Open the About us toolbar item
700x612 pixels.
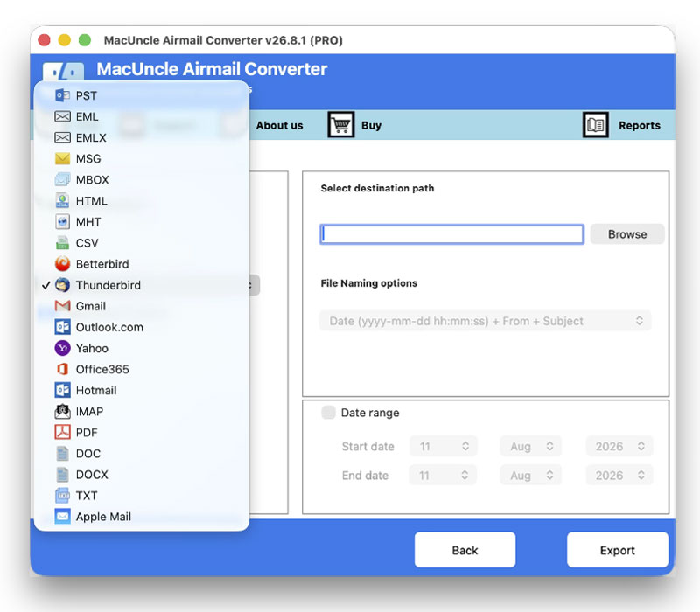click(x=279, y=125)
